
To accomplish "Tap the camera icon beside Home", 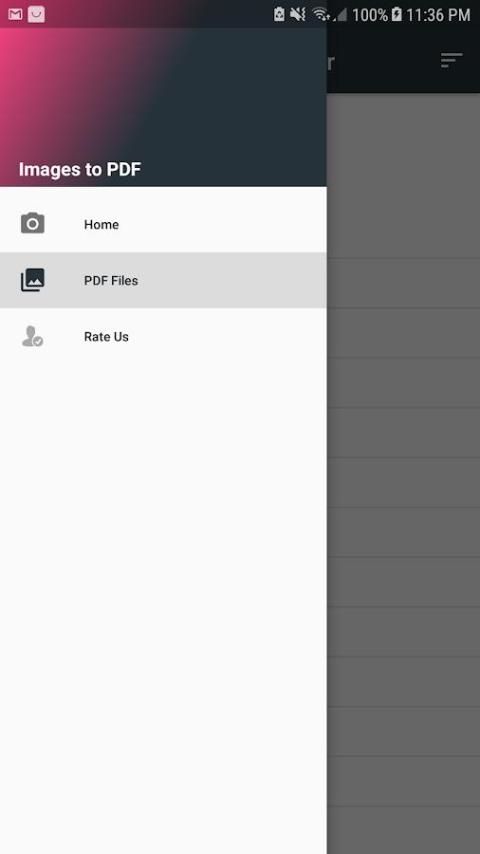I will 33,223.
